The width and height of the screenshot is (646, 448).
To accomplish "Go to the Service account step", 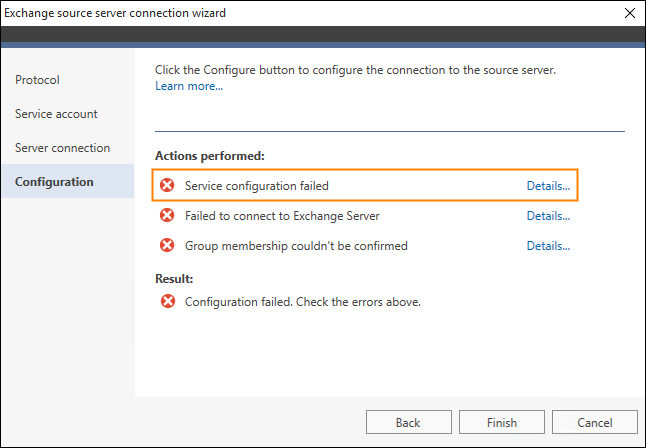I will pyautogui.click(x=56, y=114).
